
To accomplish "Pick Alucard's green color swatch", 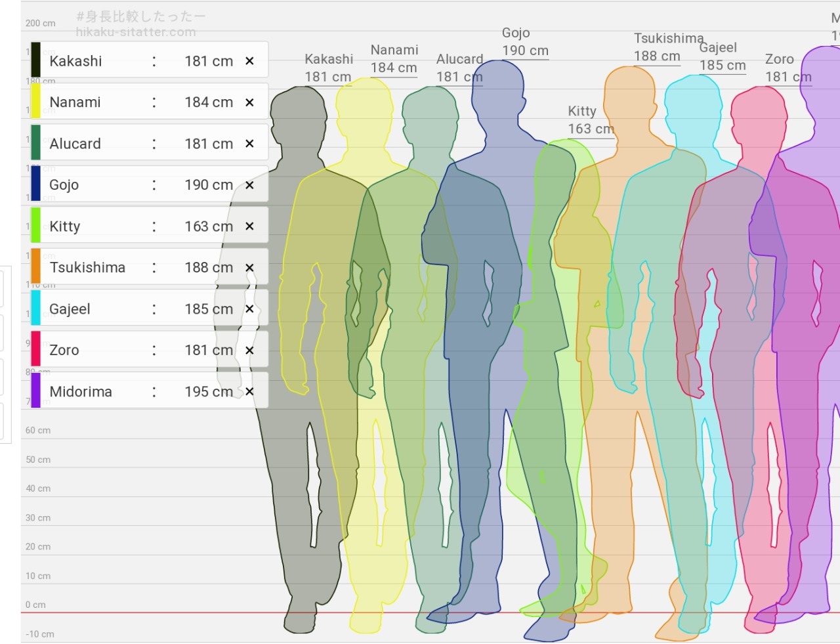I will tap(36, 143).
